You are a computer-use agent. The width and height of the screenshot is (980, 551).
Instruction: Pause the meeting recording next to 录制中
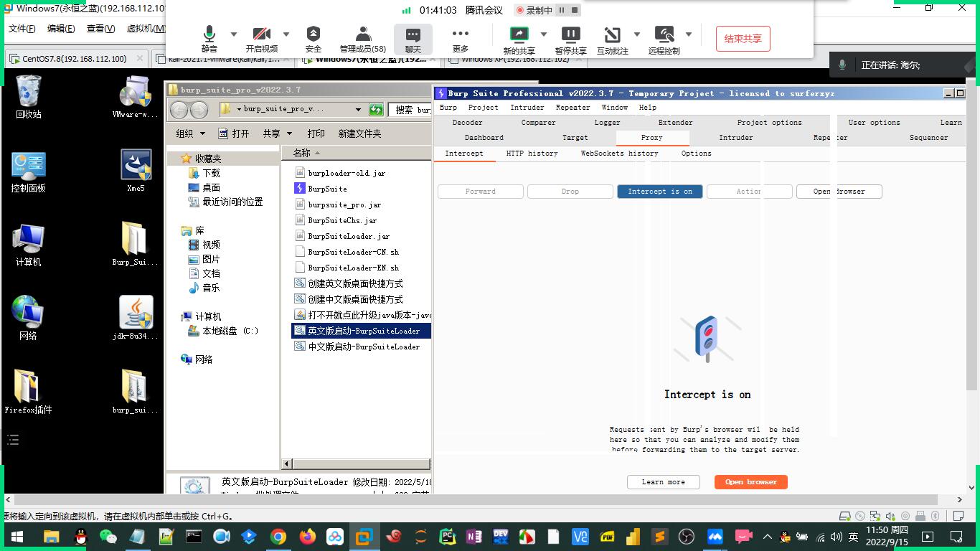(x=562, y=10)
